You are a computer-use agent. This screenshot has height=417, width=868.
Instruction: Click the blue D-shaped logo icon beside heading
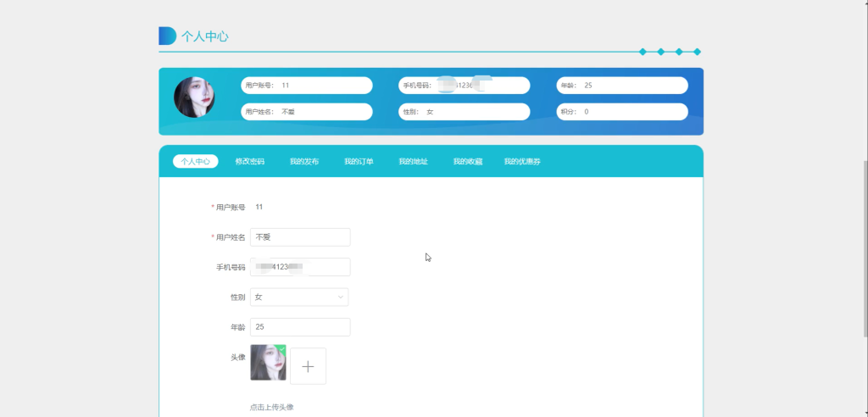[167, 36]
